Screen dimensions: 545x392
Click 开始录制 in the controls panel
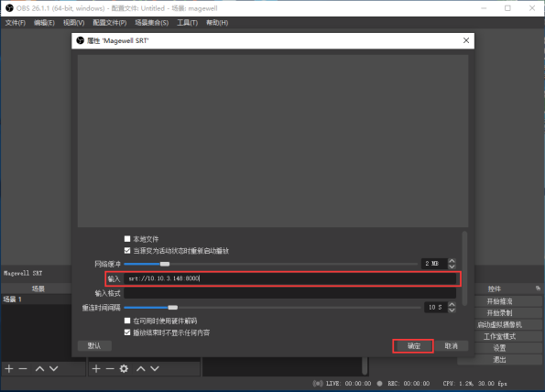[x=499, y=313]
